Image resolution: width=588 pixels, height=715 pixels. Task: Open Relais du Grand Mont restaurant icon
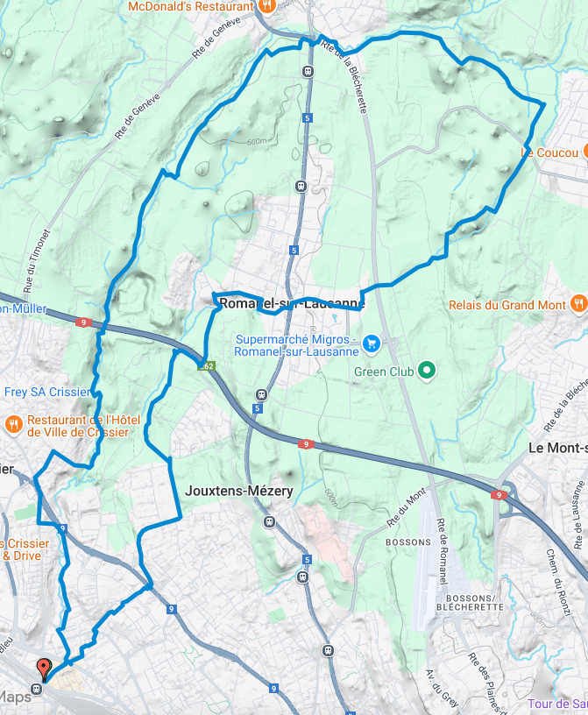pos(578,303)
